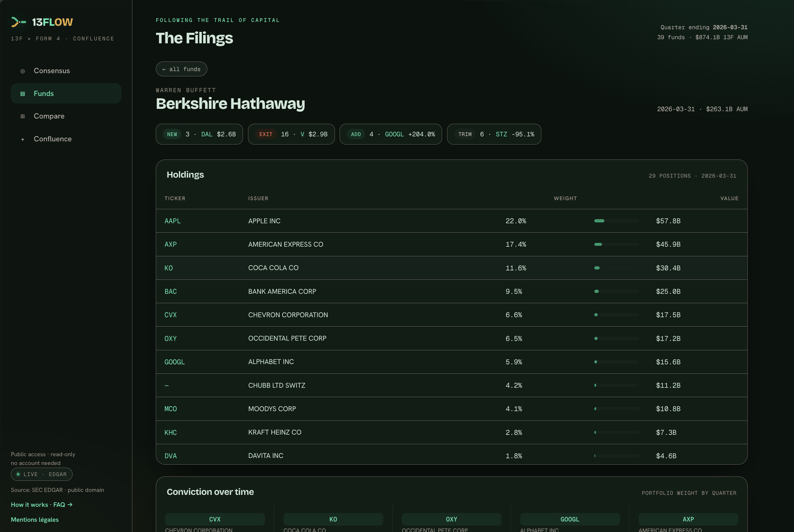This screenshot has width=794, height=532.
Task: Select the ADD 4 GOOGL +204.0% chip
Action: tap(391, 134)
